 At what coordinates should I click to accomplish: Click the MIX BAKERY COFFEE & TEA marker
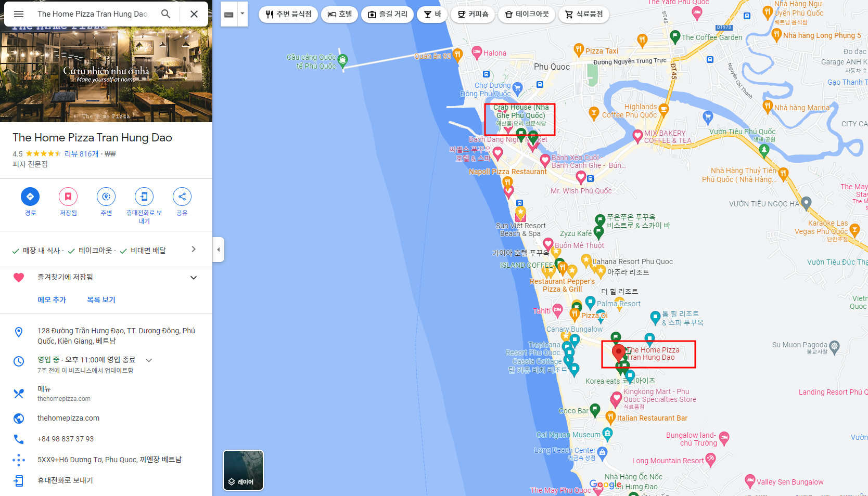[637, 136]
